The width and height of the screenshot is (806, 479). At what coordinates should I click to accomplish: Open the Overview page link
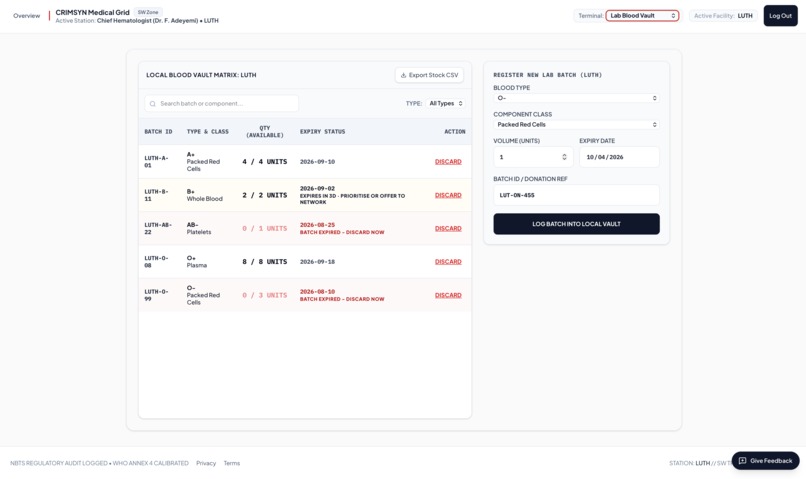[x=26, y=16]
